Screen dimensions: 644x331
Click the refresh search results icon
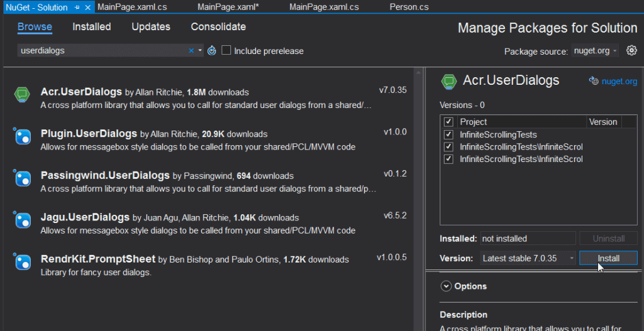(211, 51)
